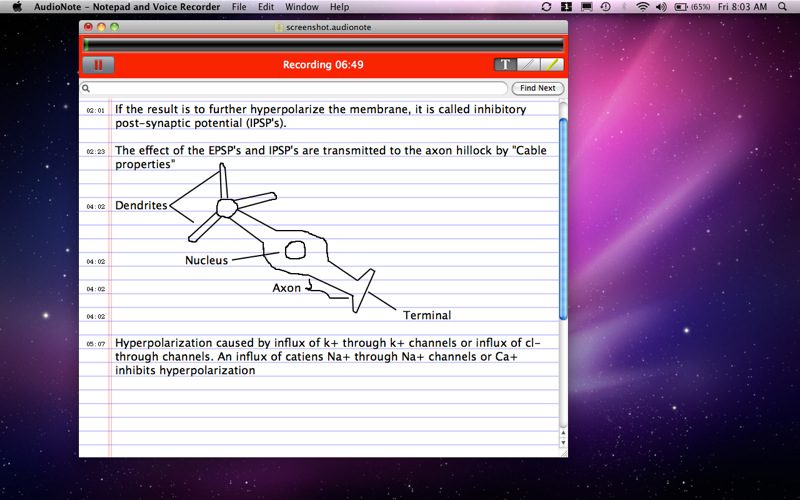Click the Time Machine menu bar icon

(x=606, y=7)
